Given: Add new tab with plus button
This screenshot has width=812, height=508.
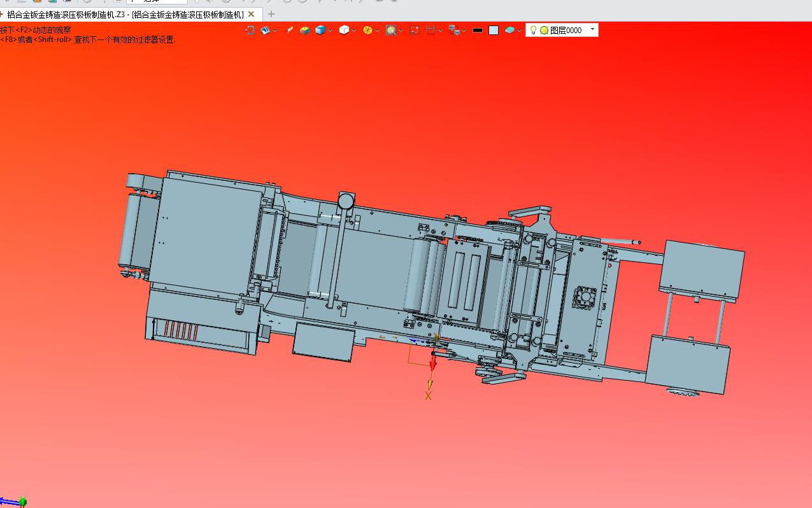Looking at the screenshot, I should [x=271, y=14].
